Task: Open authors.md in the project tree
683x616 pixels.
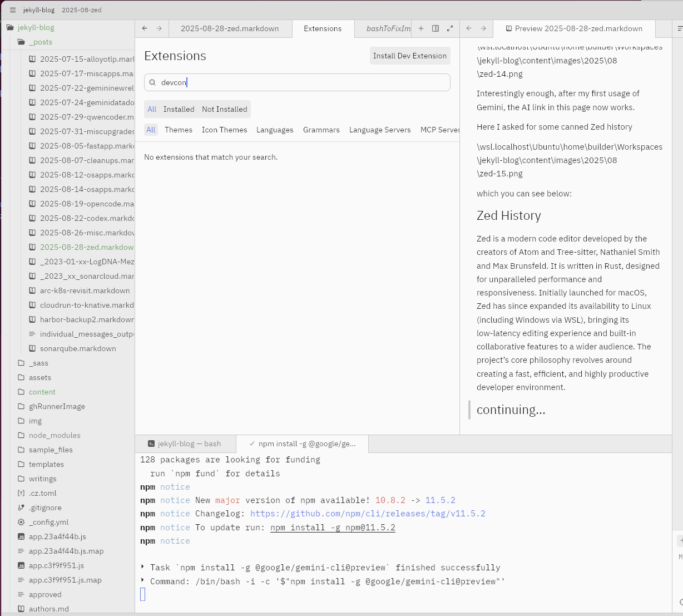Action: coord(49,609)
